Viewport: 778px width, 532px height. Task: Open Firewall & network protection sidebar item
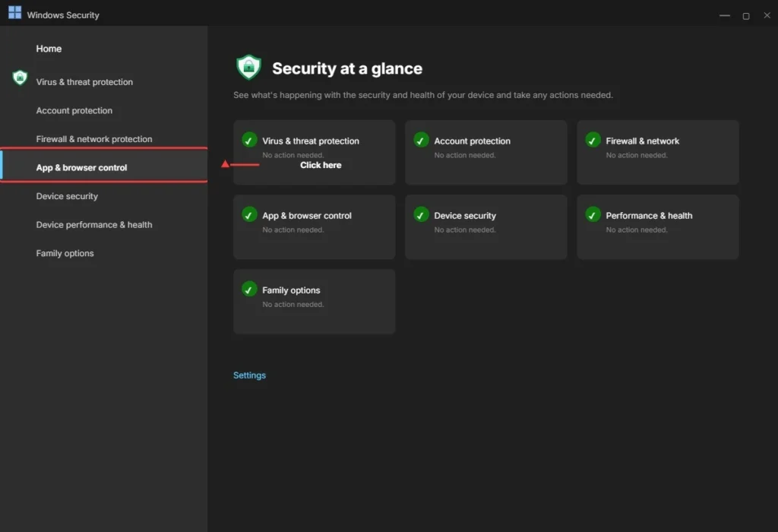94,139
